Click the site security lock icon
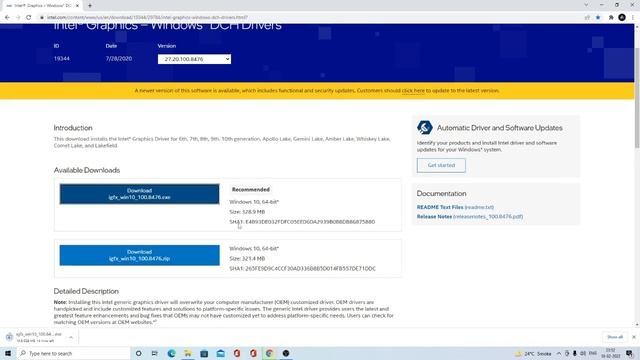640x360 pixels. [x=42, y=17]
